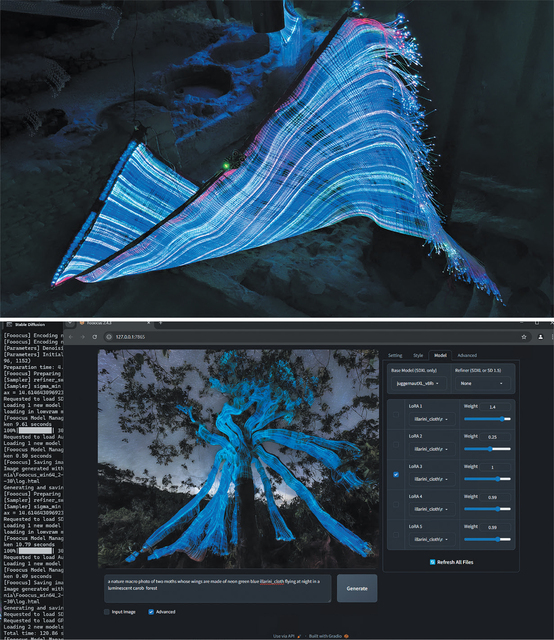Switch to the Style tab
Viewport: 554px width, 640px height.
418,356
